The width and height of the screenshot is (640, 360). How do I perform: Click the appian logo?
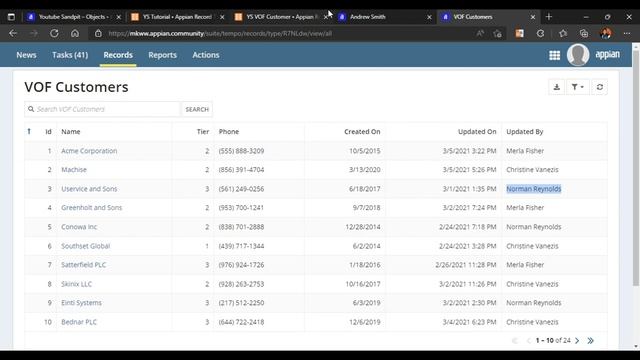(607, 54)
